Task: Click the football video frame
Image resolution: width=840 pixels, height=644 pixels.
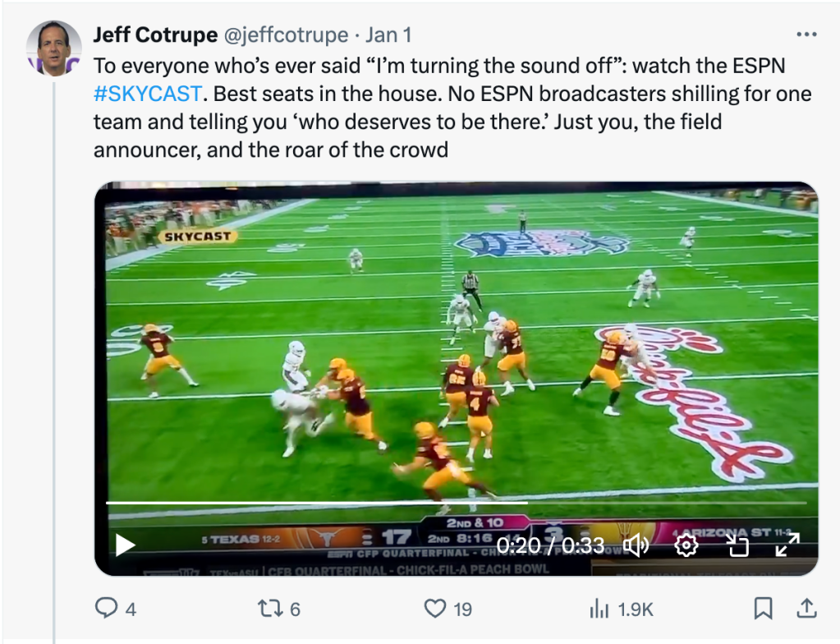Action: [456, 345]
